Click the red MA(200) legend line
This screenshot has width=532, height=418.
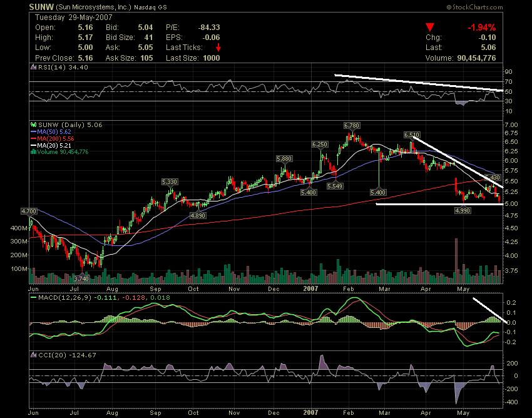click(33, 138)
